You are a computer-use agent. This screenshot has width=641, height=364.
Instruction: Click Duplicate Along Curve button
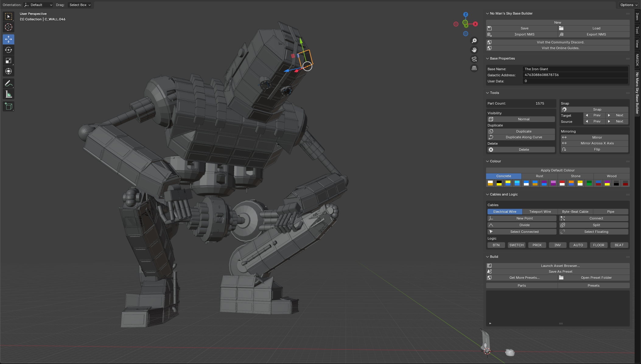click(524, 137)
